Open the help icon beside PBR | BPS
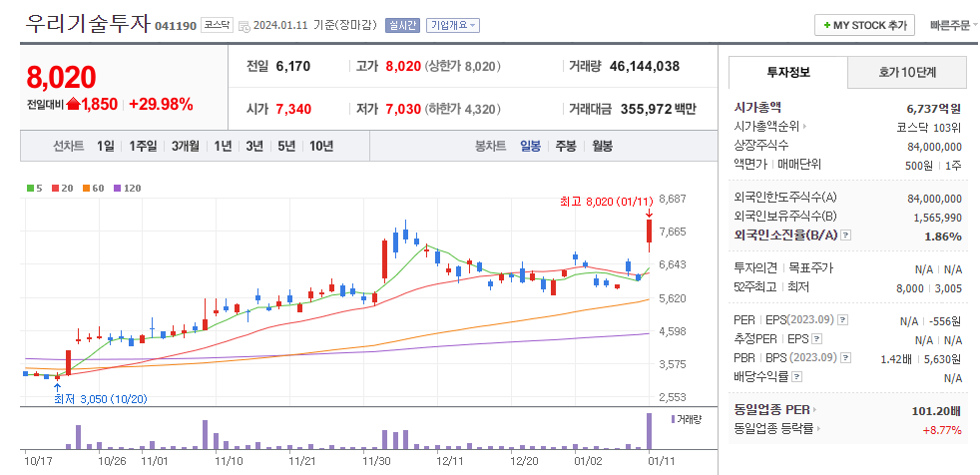This screenshot has width=980, height=475. tap(846, 358)
